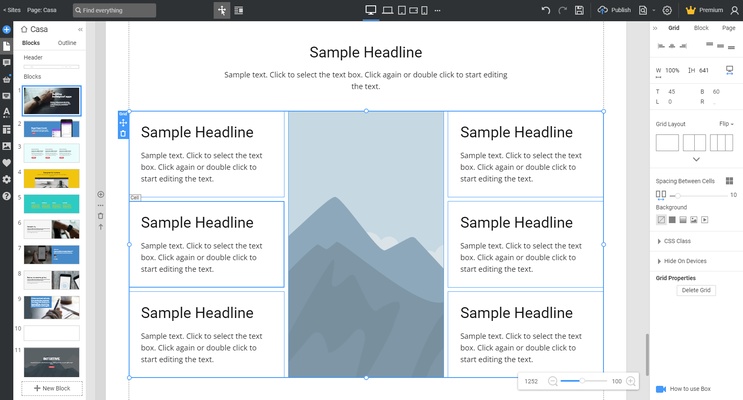The width and height of the screenshot is (743, 400).
Task: Delete grid via trash icon on grid handle
Action: [123, 134]
